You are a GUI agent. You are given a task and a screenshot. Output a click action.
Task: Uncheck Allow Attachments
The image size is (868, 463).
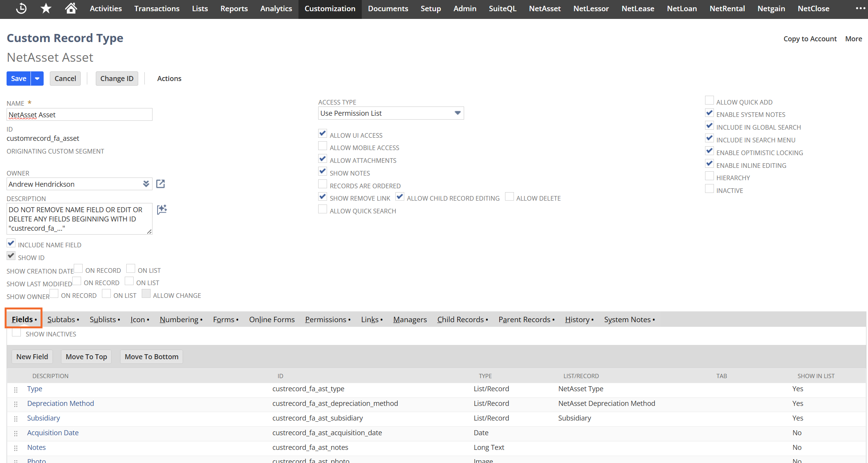(322, 159)
